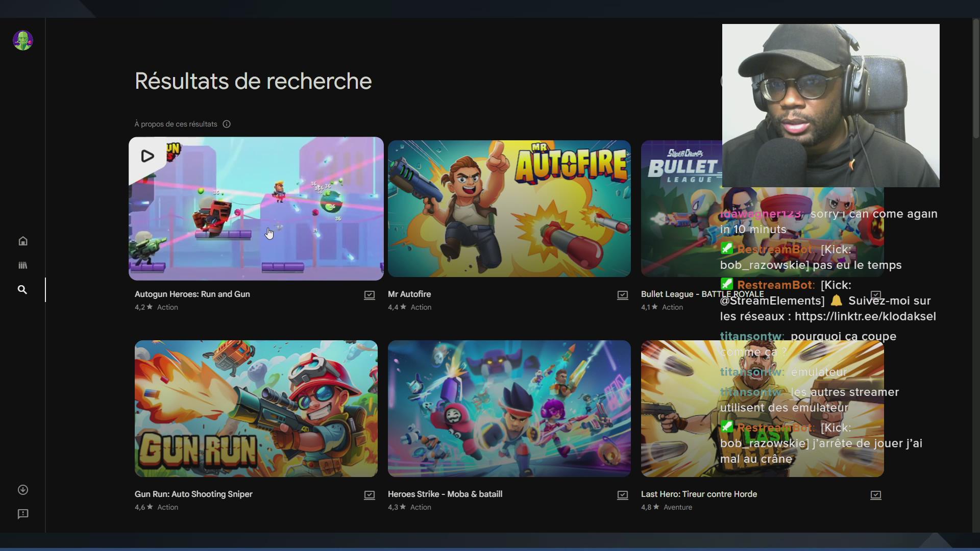Click install-on-PC icon for Last Hero
This screenshot has height=551, width=980.
coord(876,495)
